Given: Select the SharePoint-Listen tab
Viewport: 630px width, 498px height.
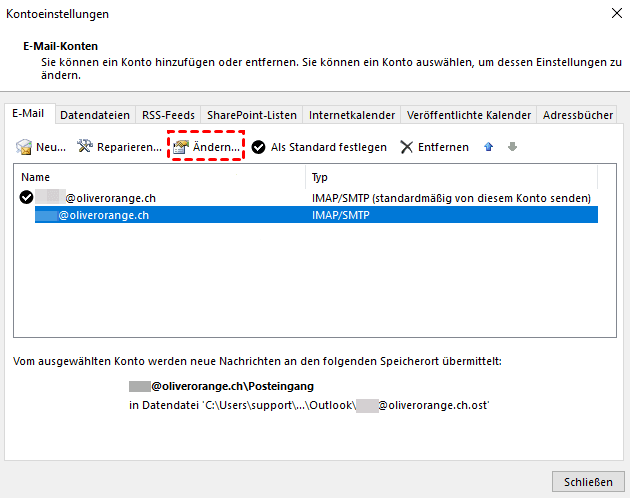Looking at the screenshot, I should coord(252,115).
